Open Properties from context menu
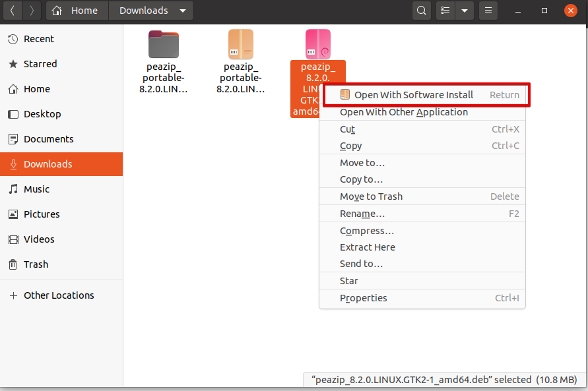Viewport: 588px width, 391px height. pos(422,298)
